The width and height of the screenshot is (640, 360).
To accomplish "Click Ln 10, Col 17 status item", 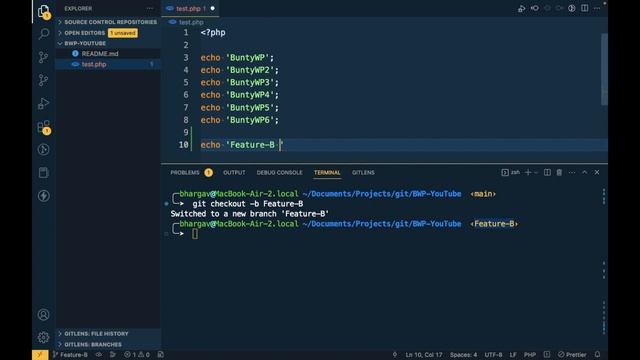I will tap(424, 355).
